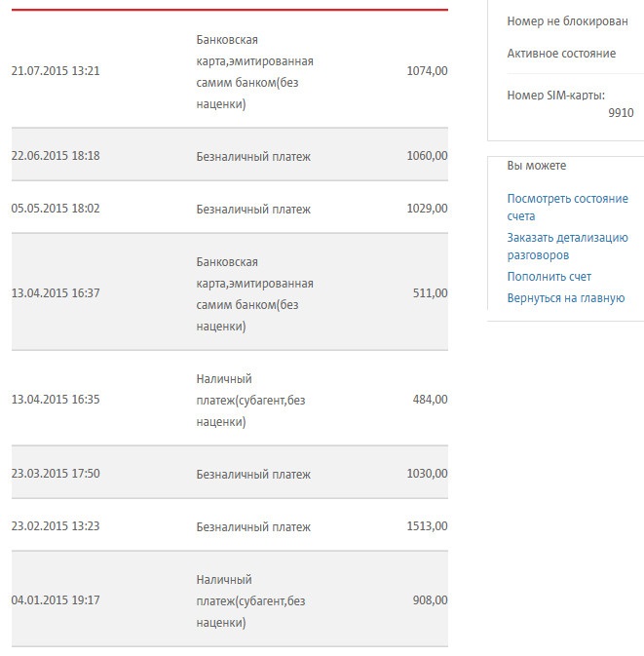Click the 1060,00 payment amount
Image resolution: width=644 pixels, height=656 pixels.
tap(427, 156)
